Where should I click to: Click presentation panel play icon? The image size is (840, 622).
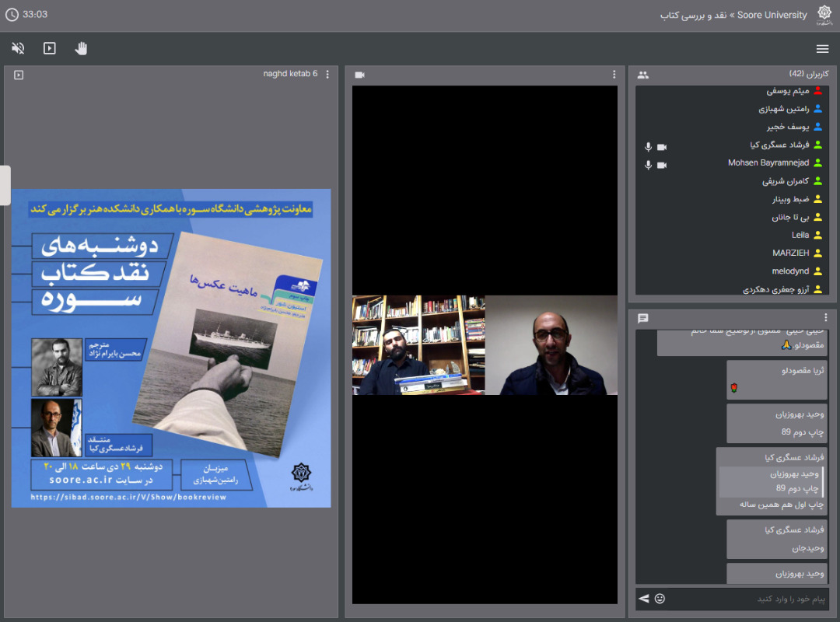click(x=19, y=75)
